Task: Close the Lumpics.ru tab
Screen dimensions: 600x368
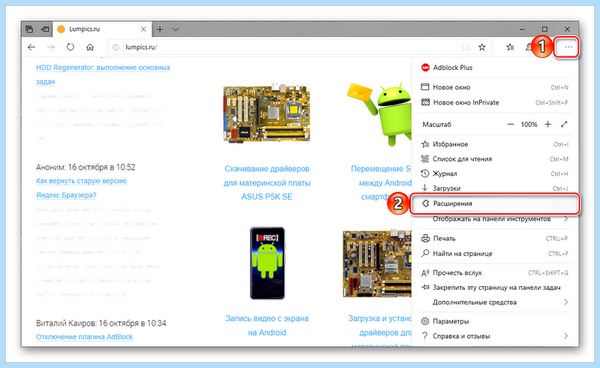Action: click(x=143, y=29)
